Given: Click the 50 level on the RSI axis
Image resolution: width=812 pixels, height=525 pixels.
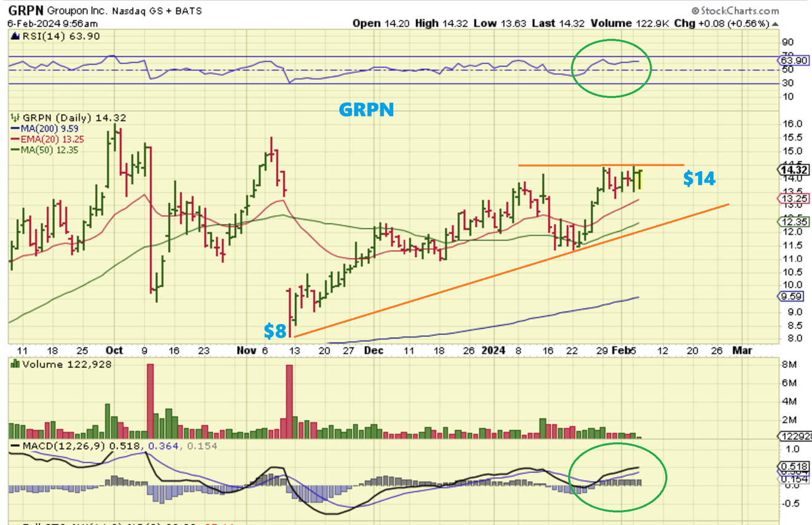Looking at the screenshot, I should 788,70.
